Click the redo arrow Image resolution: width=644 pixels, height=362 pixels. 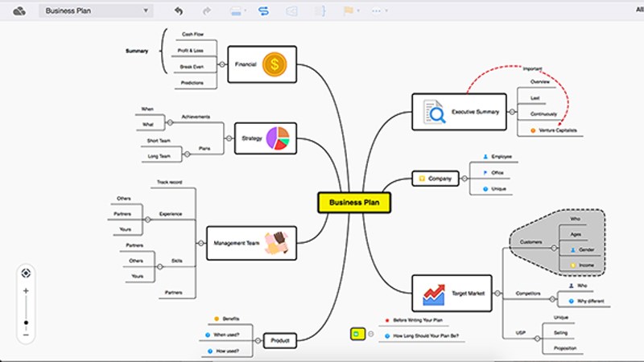pos(207,11)
